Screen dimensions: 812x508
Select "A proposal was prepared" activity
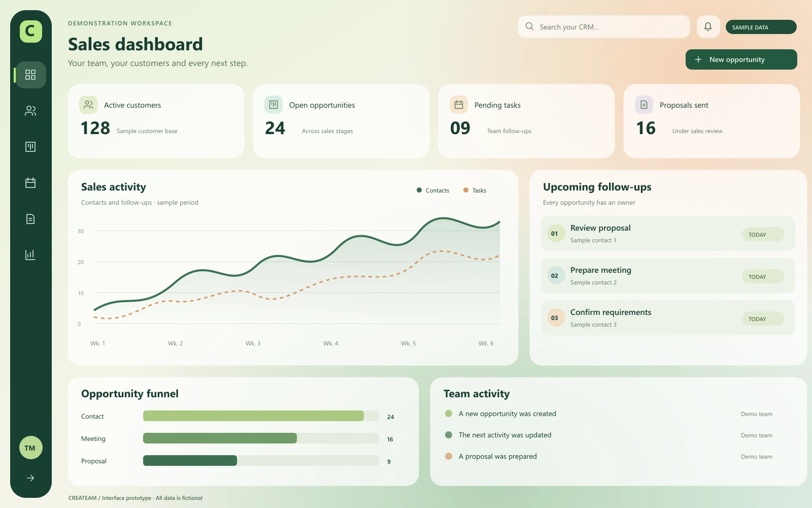pos(498,457)
